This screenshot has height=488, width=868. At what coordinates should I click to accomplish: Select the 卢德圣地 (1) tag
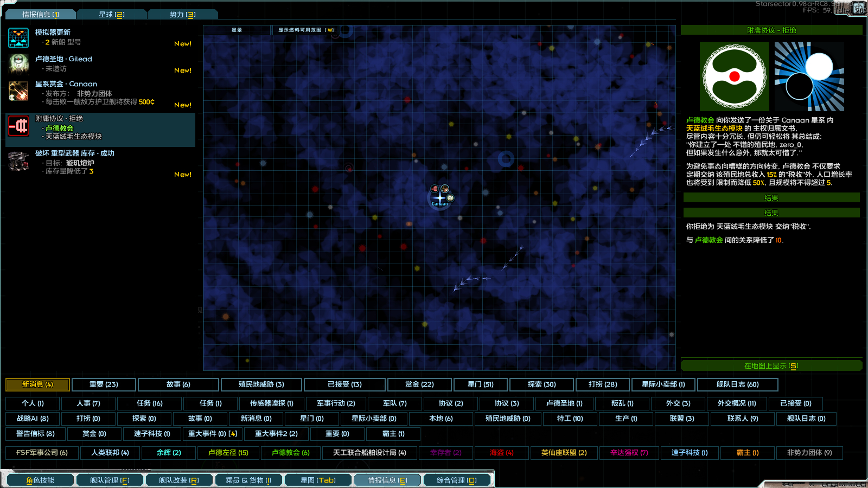[564, 403]
